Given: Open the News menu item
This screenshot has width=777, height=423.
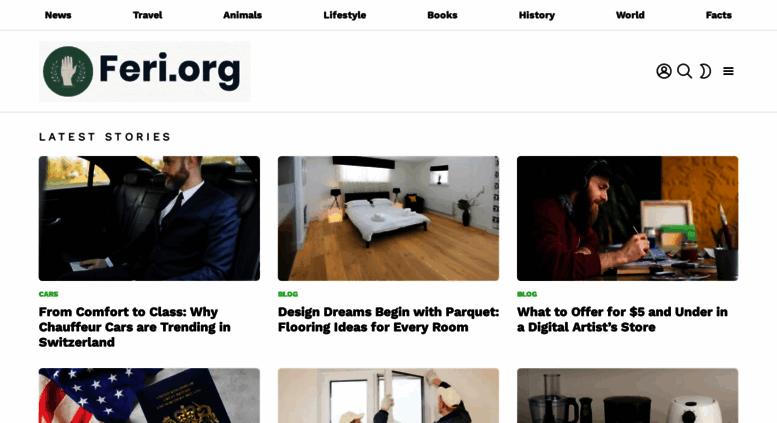Looking at the screenshot, I should click(x=58, y=15).
